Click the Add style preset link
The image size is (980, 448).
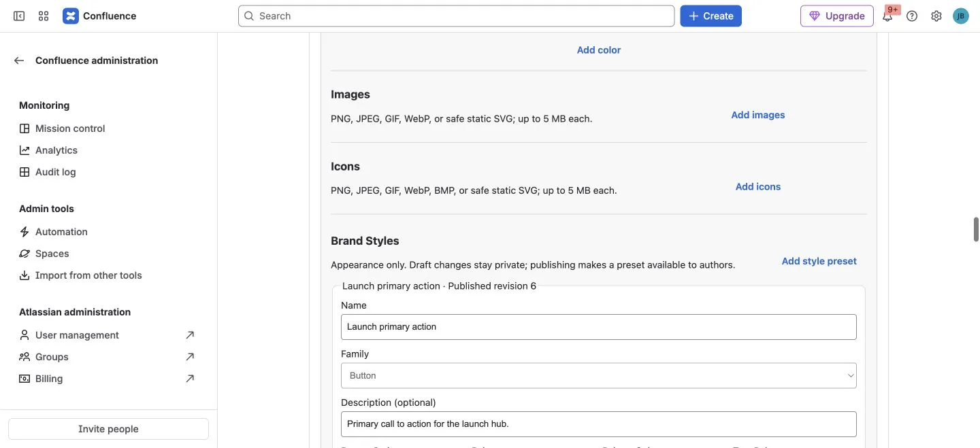click(819, 261)
